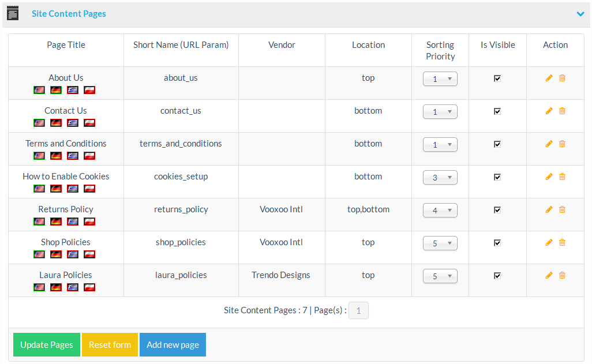Open sorting priority dropdown for Returns Policy
The height and width of the screenshot is (364, 592).
click(440, 211)
